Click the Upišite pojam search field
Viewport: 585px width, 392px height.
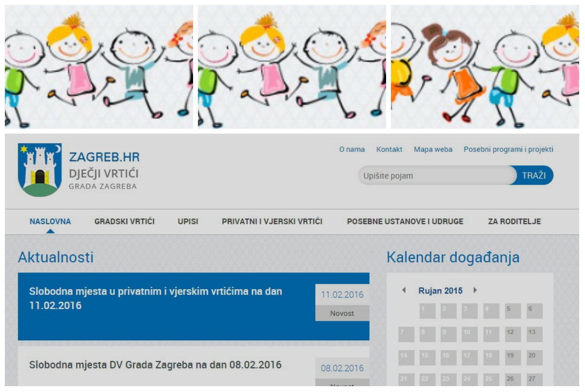point(436,176)
